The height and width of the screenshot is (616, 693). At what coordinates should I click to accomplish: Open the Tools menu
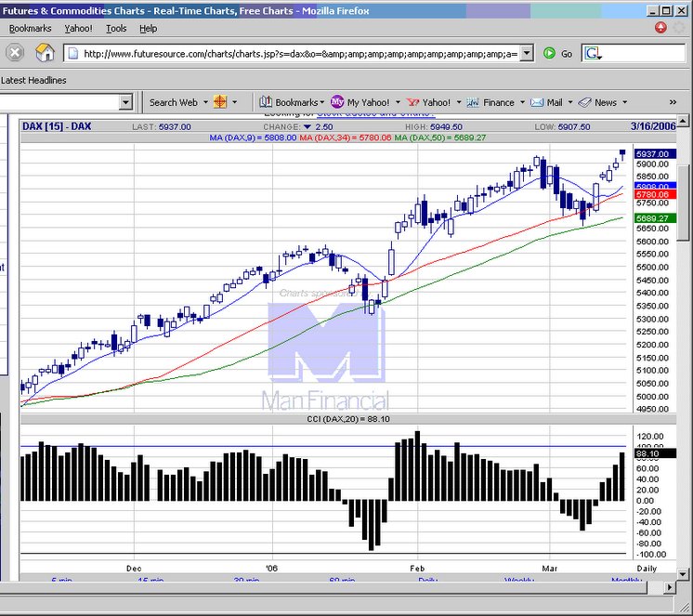116,28
